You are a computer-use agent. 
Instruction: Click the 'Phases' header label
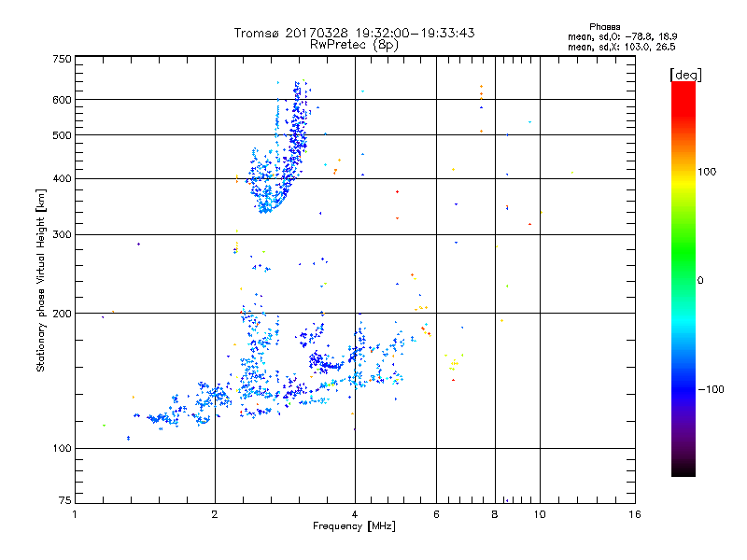click(604, 27)
